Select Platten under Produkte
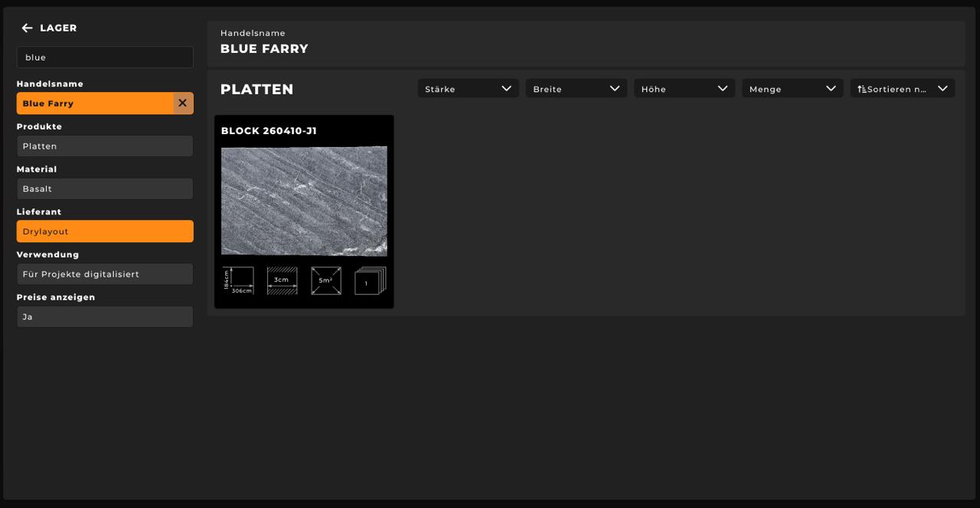 coord(105,146)
